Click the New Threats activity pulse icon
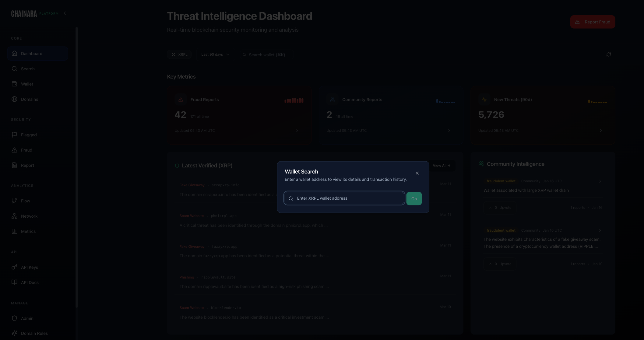This screenshot has height=340, width=644. pos(484,100)
